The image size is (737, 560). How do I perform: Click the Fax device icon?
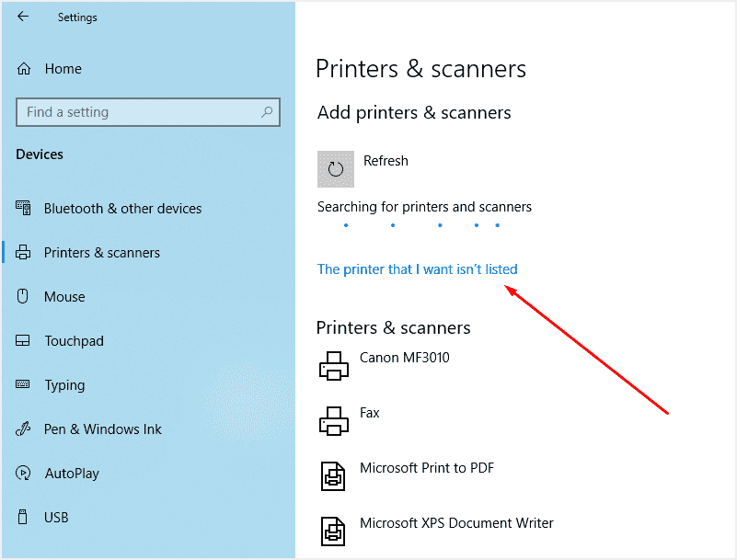pyautogui.click(x=334, y=421)
